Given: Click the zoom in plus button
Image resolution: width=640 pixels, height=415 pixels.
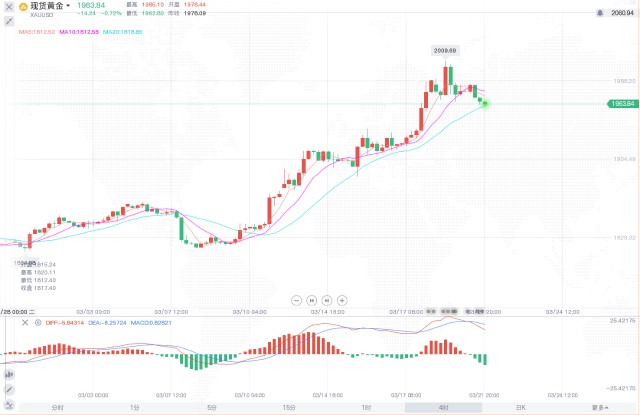Looking at the screenshot, I should pos(343,299).
